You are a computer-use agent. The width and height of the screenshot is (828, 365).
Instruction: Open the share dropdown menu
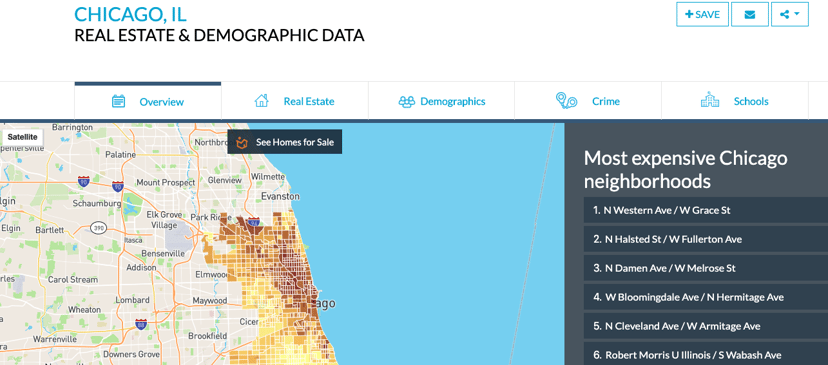click(789, 14)
